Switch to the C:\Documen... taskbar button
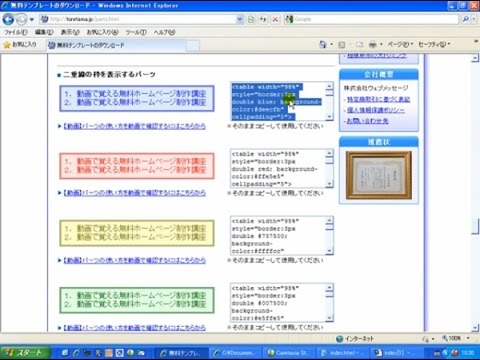 click(235, 353)
